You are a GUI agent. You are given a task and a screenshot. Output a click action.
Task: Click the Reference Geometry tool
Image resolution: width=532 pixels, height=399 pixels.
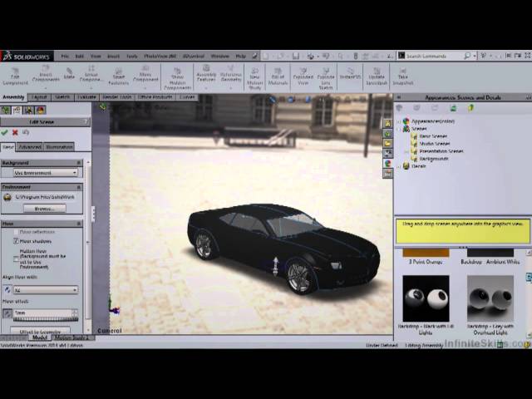tap(231, 74)
